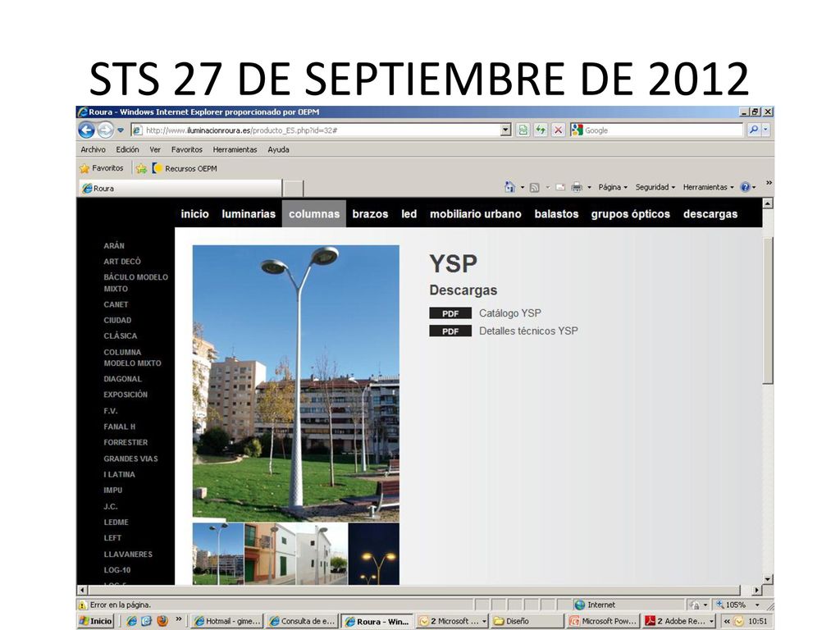The image size is (840, 630).
Task: Go forward with the IE forward arrow
Action: 106,130
